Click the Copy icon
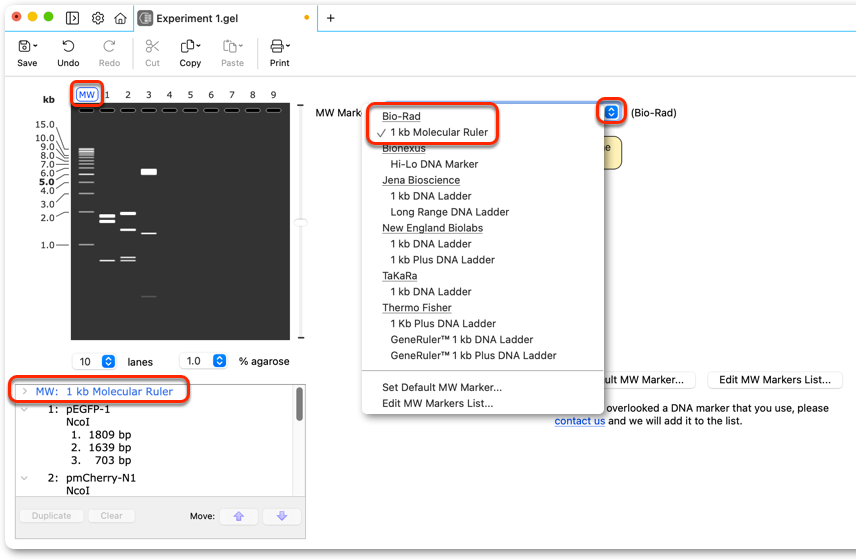856x560 pixels. pyautogui.click(x=188, y=46)
